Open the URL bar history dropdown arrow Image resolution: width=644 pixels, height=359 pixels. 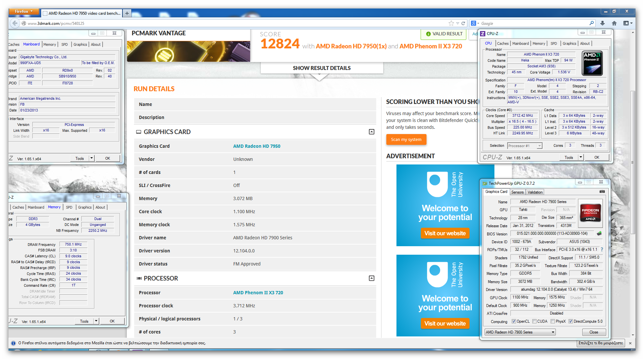458,23
